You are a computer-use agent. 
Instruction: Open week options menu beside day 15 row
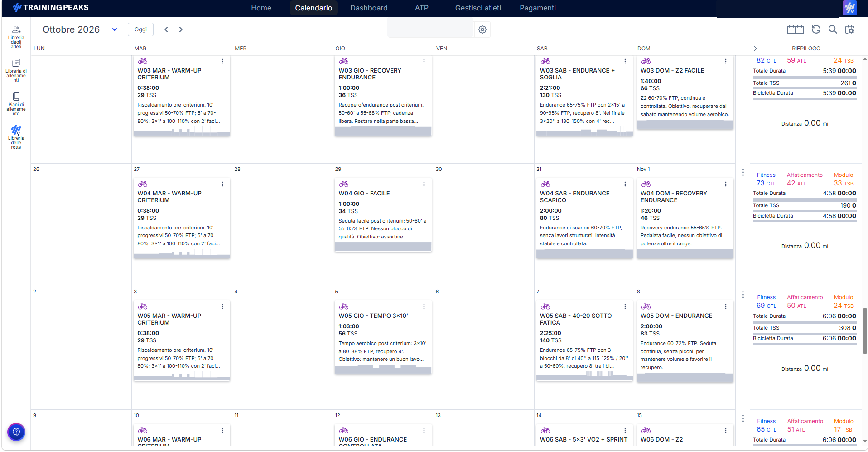pyautogui.click(x=743, y=418)
